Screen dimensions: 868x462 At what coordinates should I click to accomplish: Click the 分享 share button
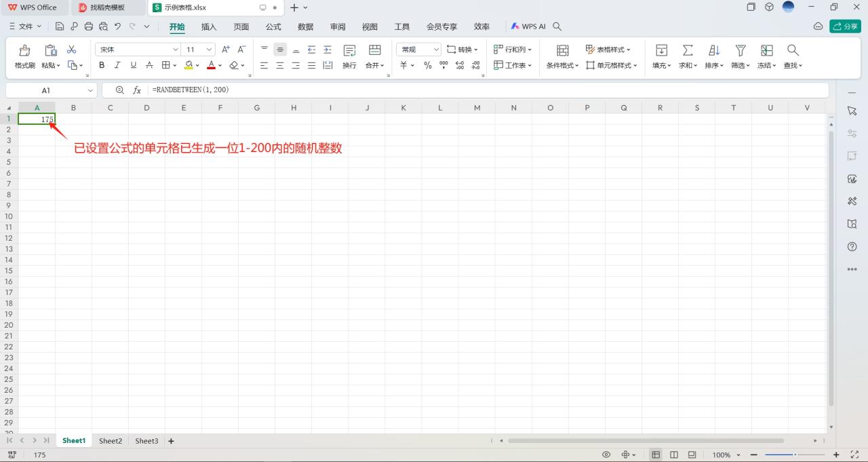[845, 26]
